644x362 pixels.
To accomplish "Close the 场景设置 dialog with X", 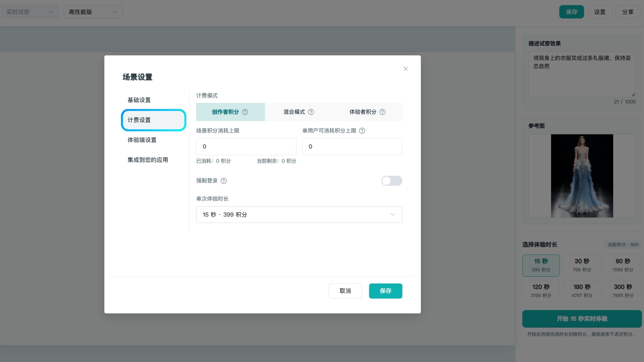I will tap(406, 69).
